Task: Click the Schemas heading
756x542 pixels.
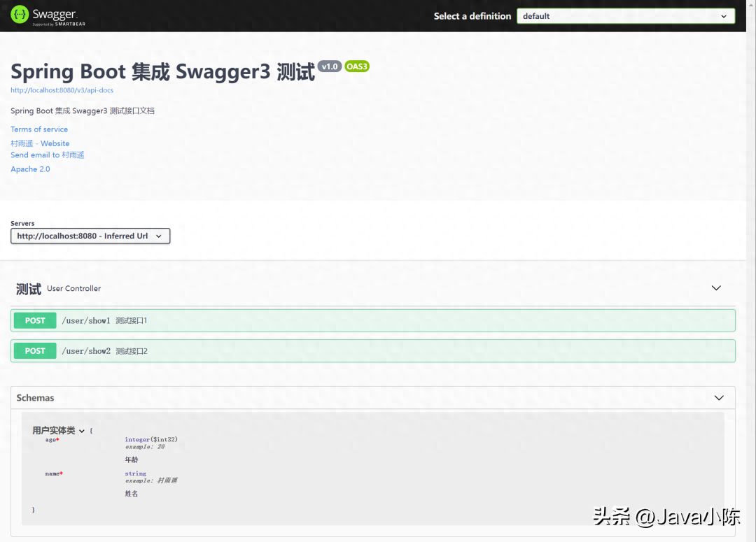Action: pyautogui.click(x=35, y=398)
